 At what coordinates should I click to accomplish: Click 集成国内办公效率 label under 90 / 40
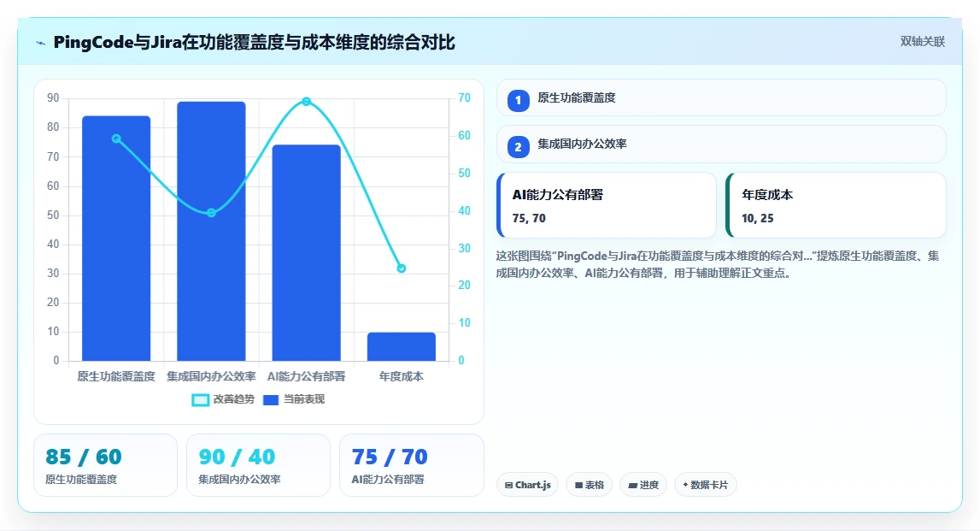[239, 480]
